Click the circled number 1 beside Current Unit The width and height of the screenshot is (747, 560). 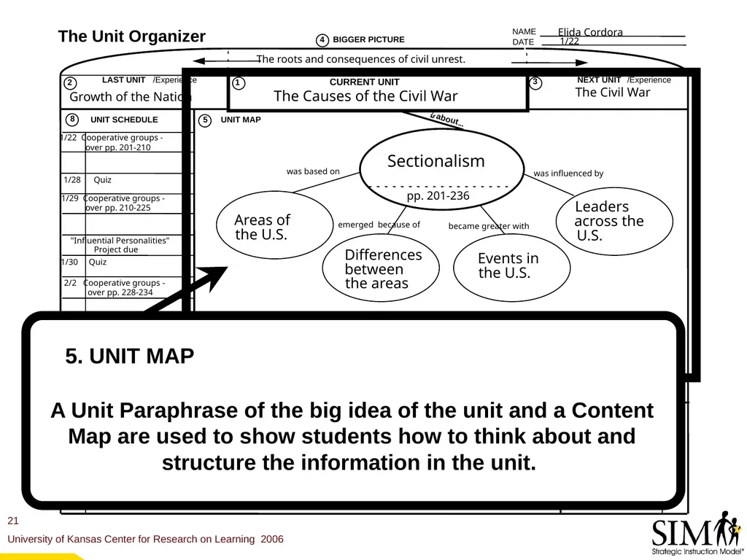pos(239,83)
